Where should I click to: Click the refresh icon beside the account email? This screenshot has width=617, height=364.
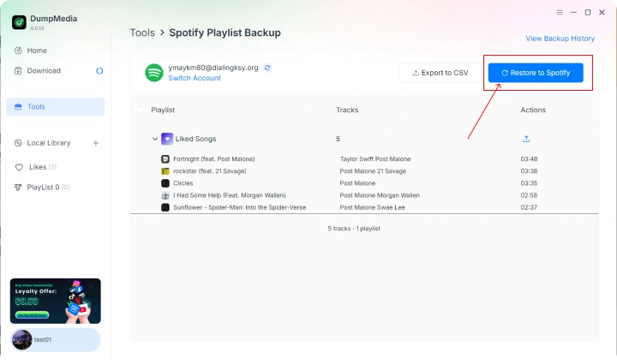[267, 68]
